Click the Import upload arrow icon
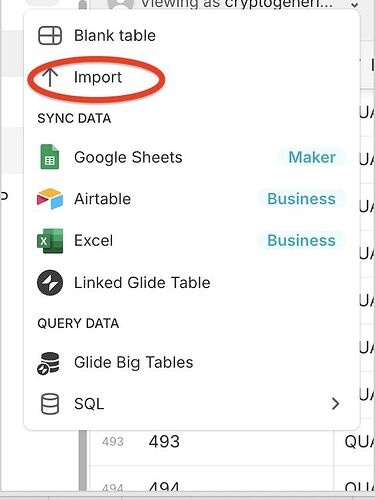 click(x=50, y=77)
